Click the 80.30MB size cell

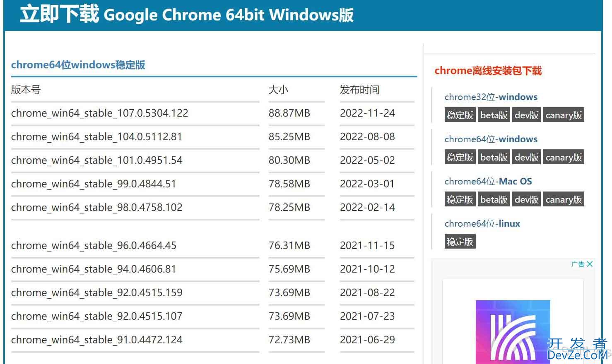289,160
